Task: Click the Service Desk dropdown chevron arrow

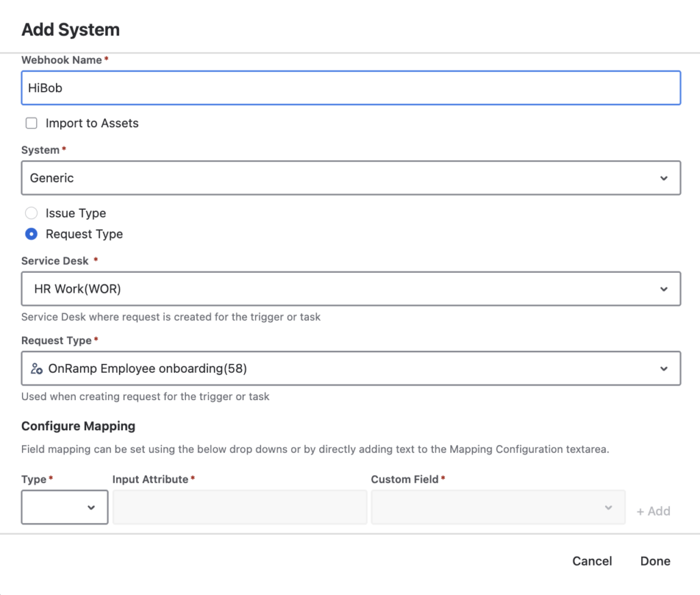Action: [x=664, y=289]
